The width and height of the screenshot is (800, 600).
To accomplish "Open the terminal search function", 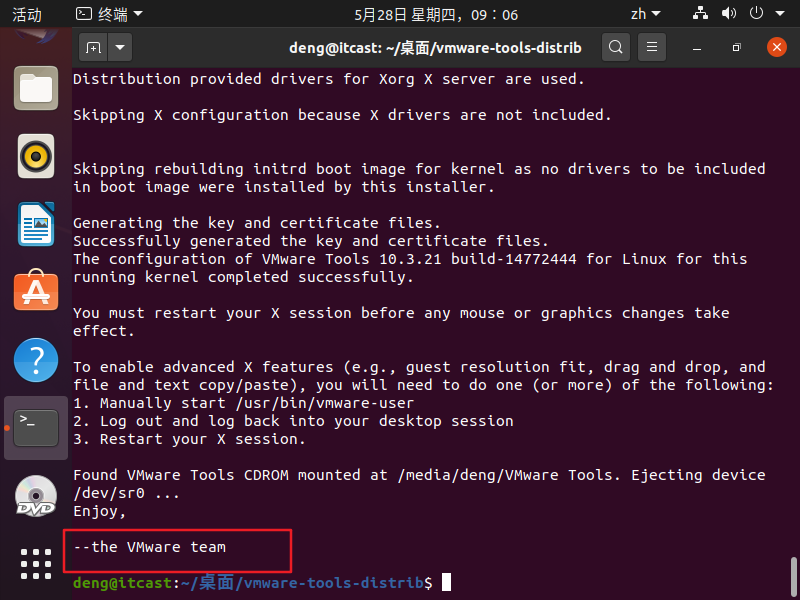I will [615, 46].
